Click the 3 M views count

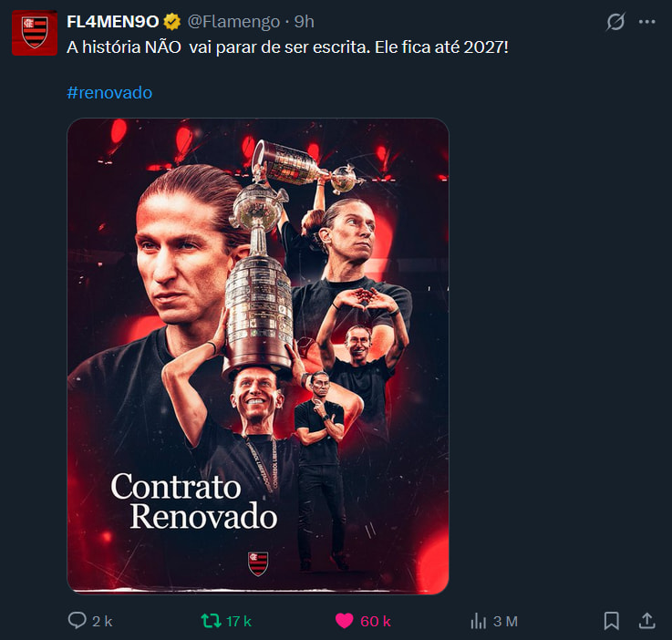[x=505, y=621]
